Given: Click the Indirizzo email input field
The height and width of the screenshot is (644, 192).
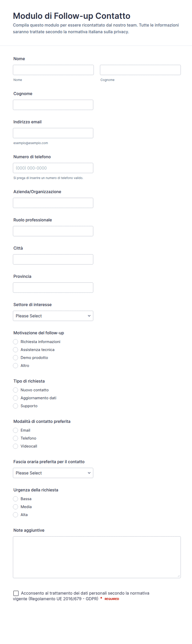Looking at the screenshot, I should point(53,133).
